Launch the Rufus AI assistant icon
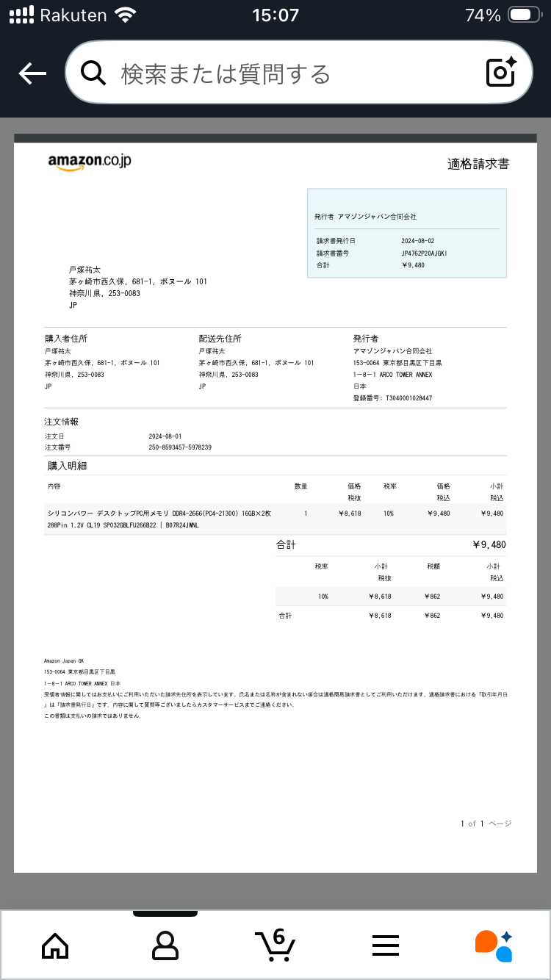This screenshot has width=551, height=980. (x=494, y=945)
